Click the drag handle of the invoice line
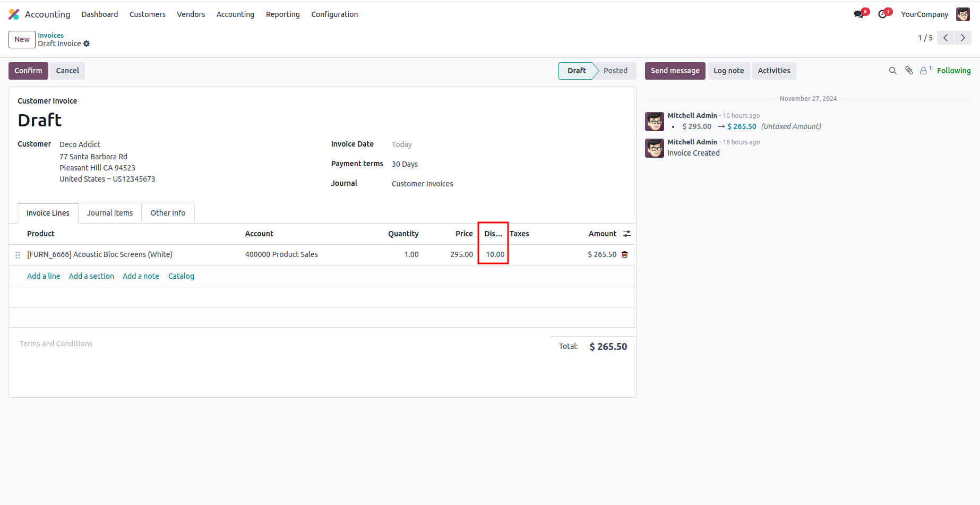 pos(18,255)
